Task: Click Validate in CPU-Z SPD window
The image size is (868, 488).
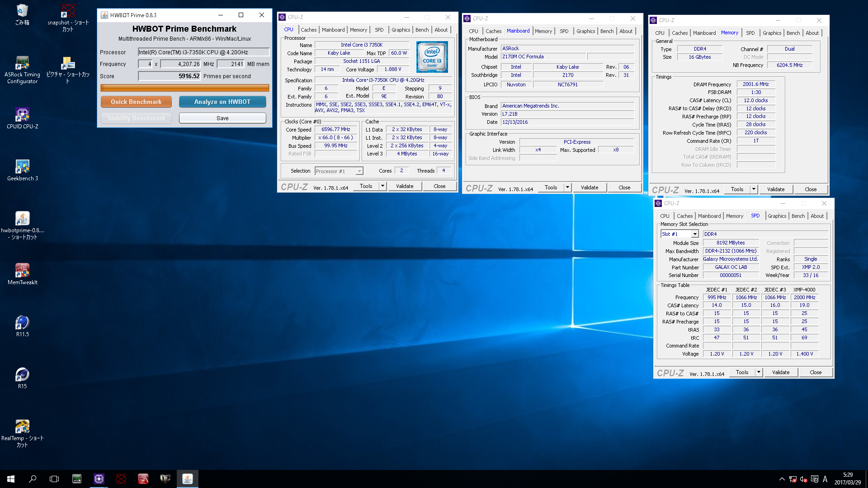Action: (x=781, y=372)
